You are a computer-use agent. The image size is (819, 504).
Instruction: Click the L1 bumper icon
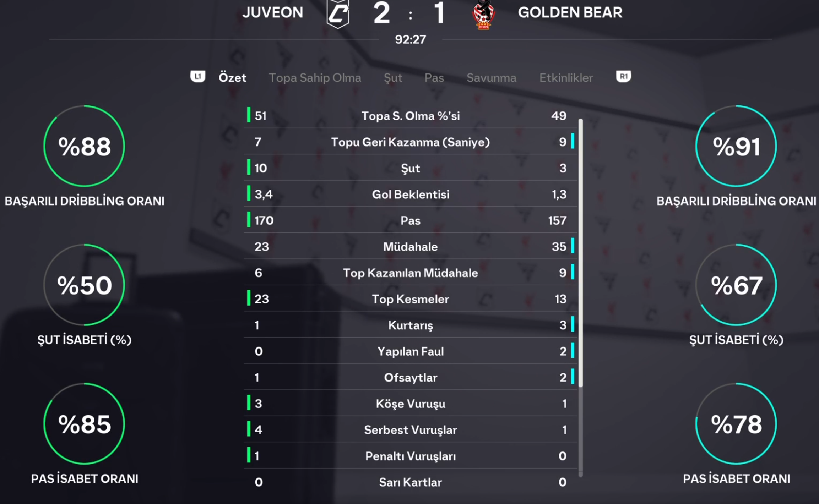197,77
